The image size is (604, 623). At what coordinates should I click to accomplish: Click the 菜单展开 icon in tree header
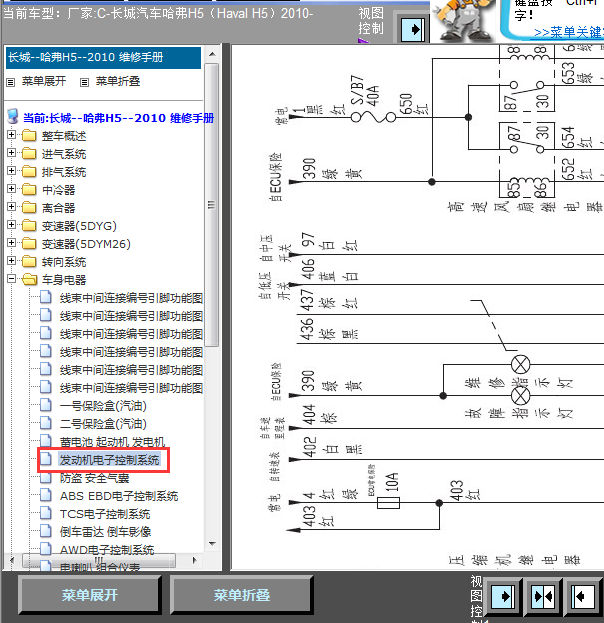(x=11, y=82)
